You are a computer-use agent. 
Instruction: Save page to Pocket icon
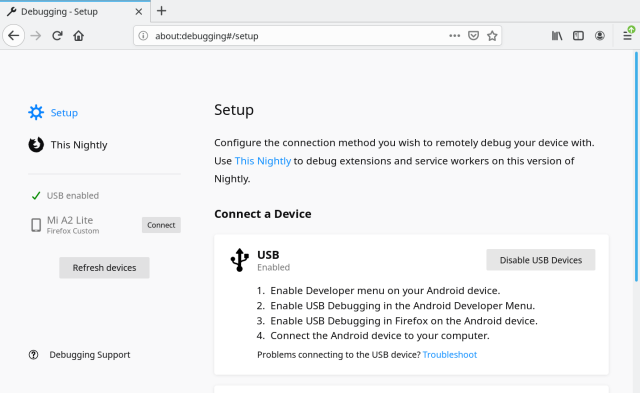[x=473, y=36]
